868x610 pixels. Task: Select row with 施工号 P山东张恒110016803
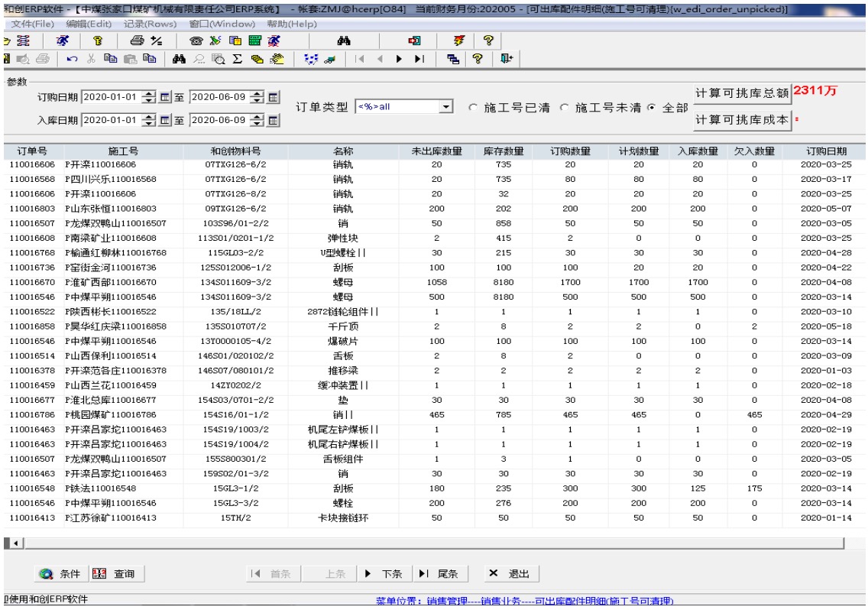coord(434,209)
